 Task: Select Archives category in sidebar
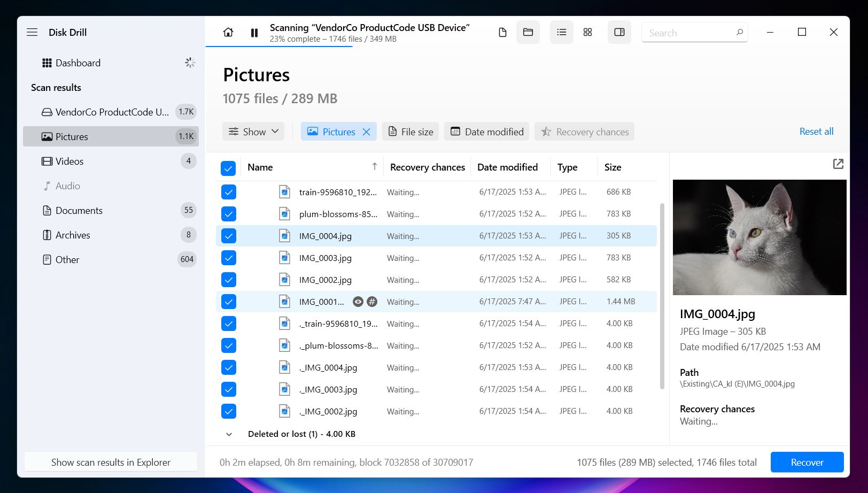(111, 235)
